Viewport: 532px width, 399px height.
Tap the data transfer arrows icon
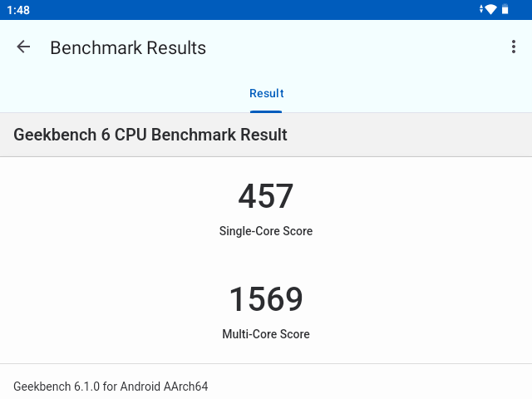480,9
